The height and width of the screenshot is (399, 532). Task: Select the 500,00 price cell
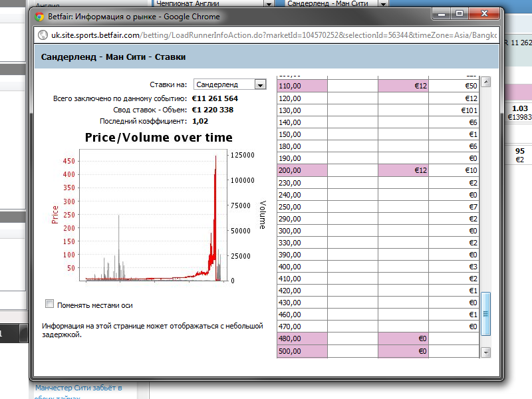pyautogui.click(x=302, y=351)
